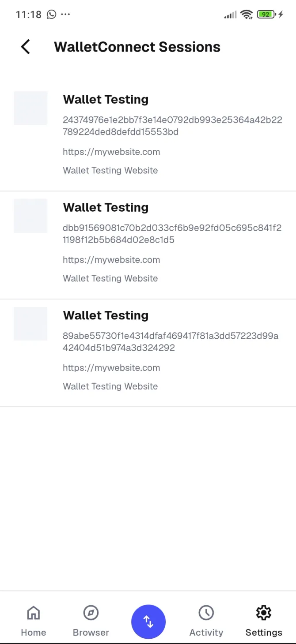Open the Activity clock icon
Viewport: 296px width, 644px height.
click(206, 613)
